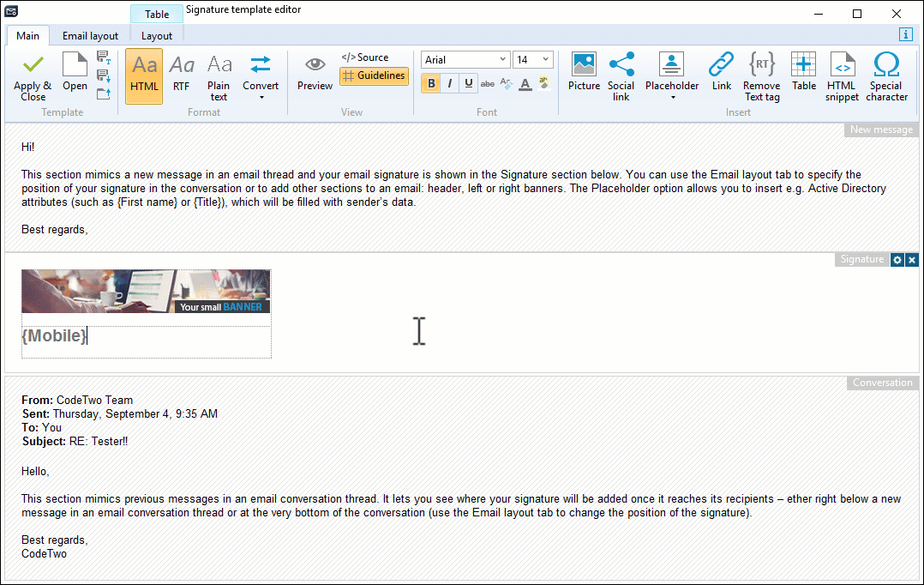Click the 'Subject: RE: Tester!!' line

click(x=75, y=441)
